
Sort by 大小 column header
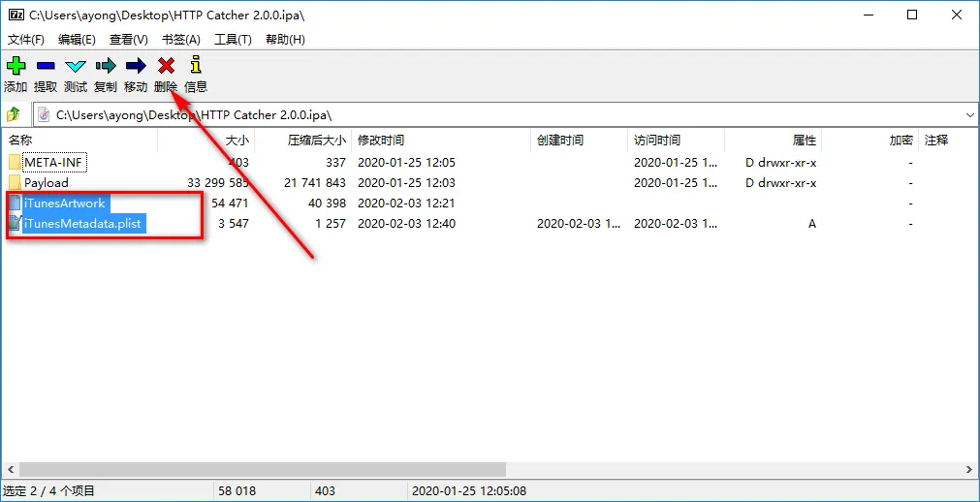(205, 141)
